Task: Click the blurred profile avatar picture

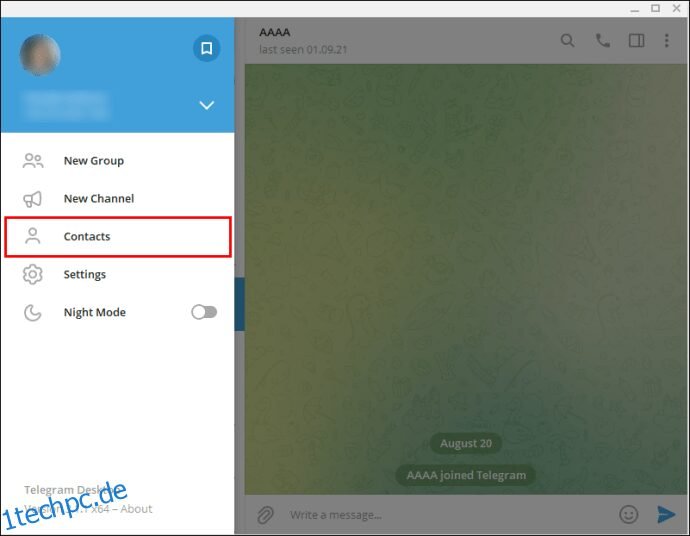Action: click(x=40, y=55)
